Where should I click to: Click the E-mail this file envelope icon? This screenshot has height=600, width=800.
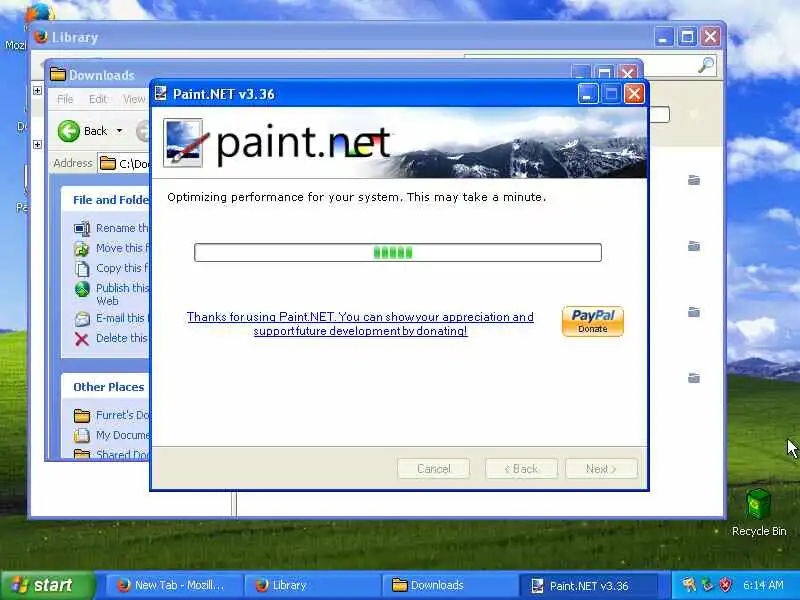click(x=82, y=319)
